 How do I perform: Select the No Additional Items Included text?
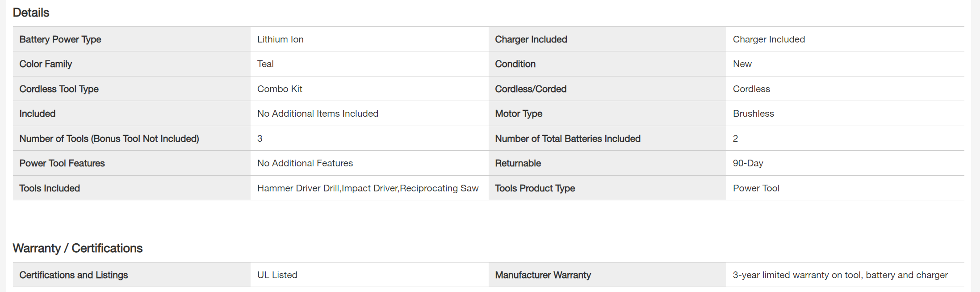coord(318,114)
